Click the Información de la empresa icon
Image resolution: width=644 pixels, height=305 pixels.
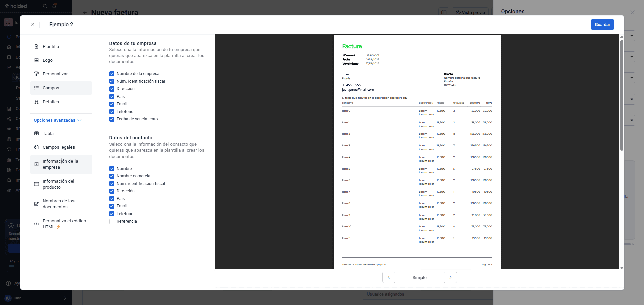[x=36, y=164]
